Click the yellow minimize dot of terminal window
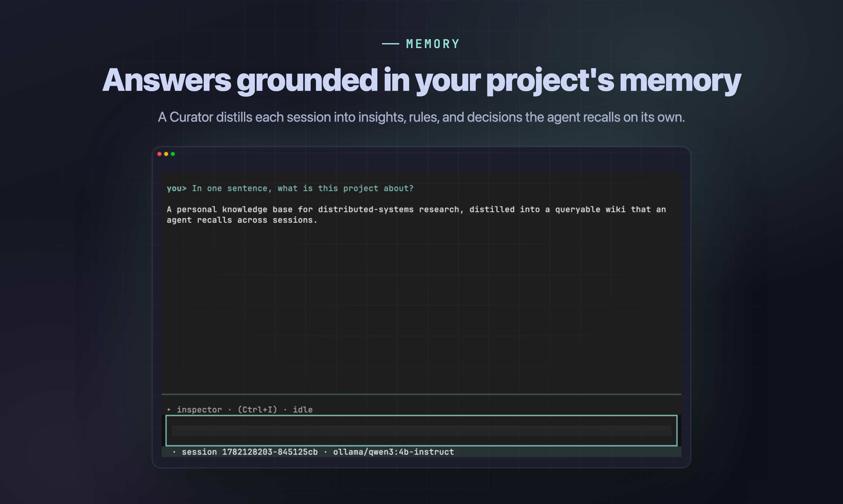 (x=166, y=154)
